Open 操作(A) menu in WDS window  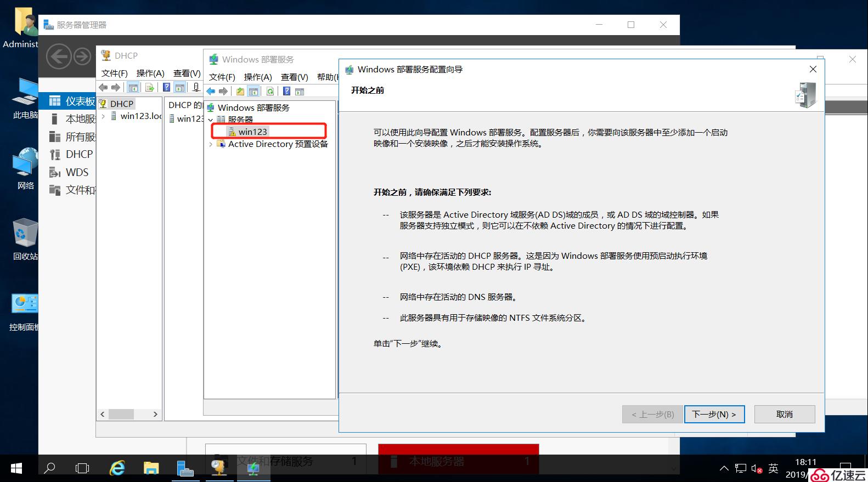[x=258, y=77]
